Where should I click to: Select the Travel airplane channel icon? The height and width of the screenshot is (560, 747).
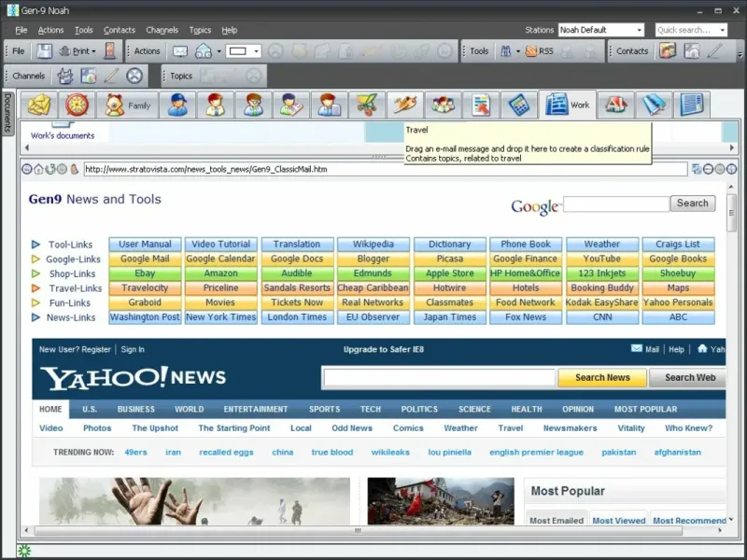coord(405,105)
